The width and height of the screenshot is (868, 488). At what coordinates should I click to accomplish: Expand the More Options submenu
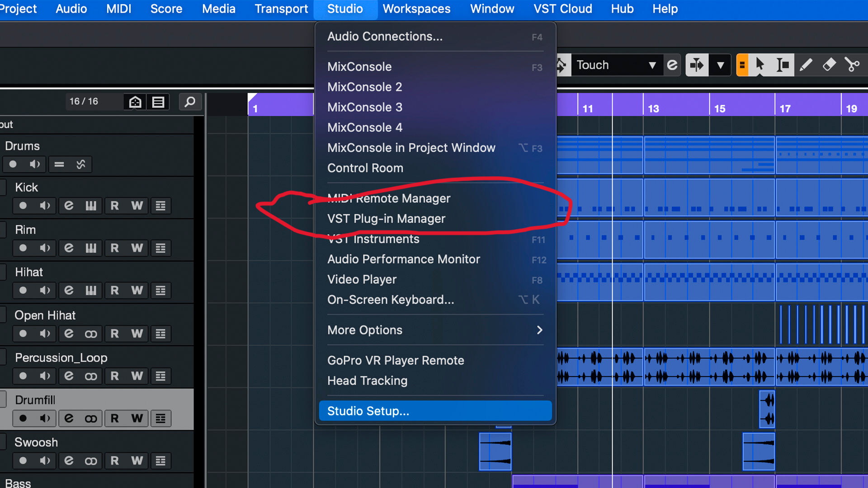pos(435,330)
